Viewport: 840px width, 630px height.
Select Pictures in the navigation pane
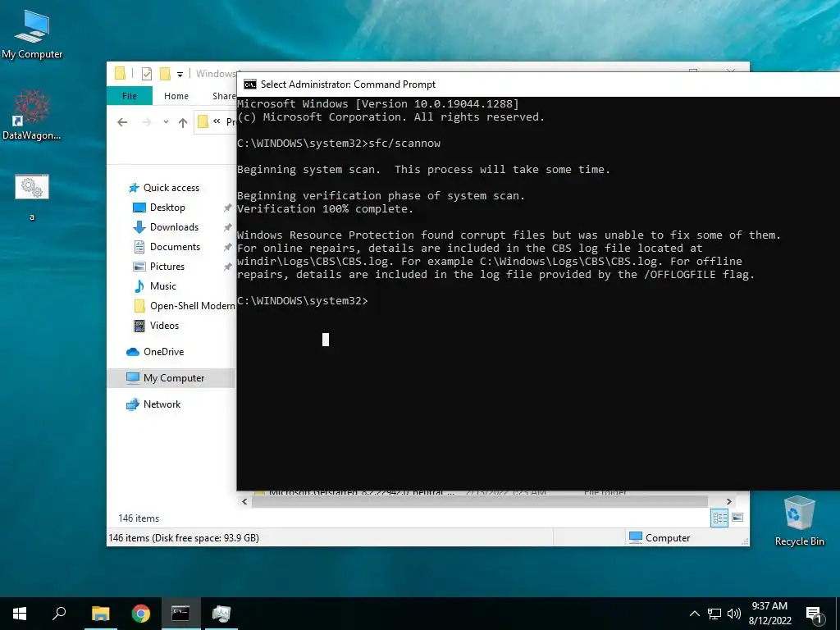coord(158,267)
